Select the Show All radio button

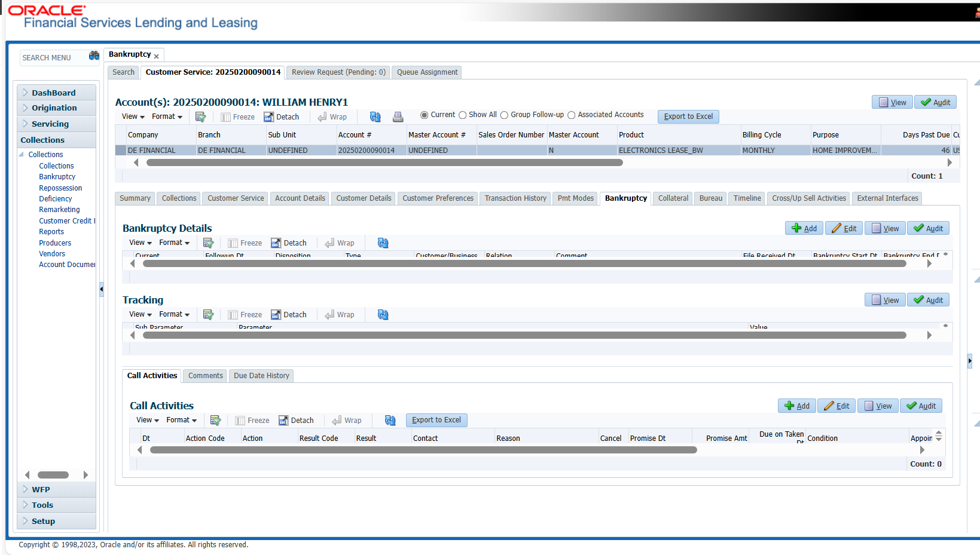(x=462, y=115)
